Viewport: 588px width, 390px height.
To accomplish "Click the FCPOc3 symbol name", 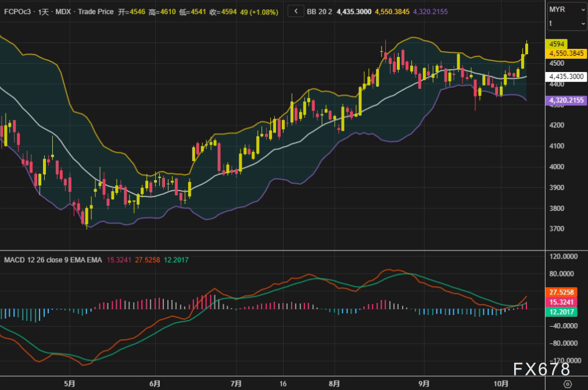I will [17, 10].
